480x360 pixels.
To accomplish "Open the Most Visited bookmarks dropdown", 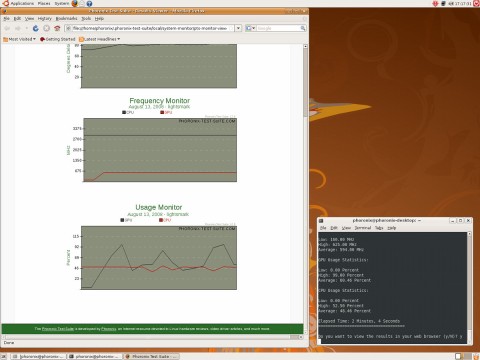I will tap(19, 39).
